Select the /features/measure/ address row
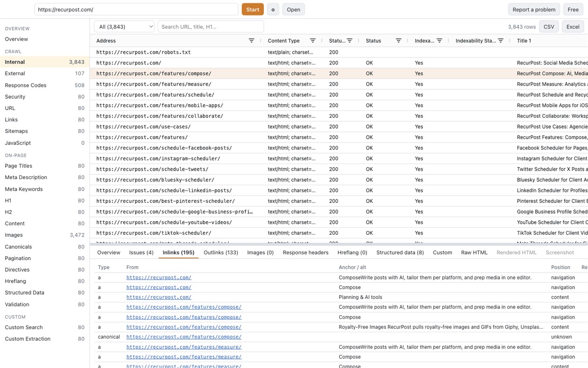This screenshot has width=588, height=368. (339, 84)
